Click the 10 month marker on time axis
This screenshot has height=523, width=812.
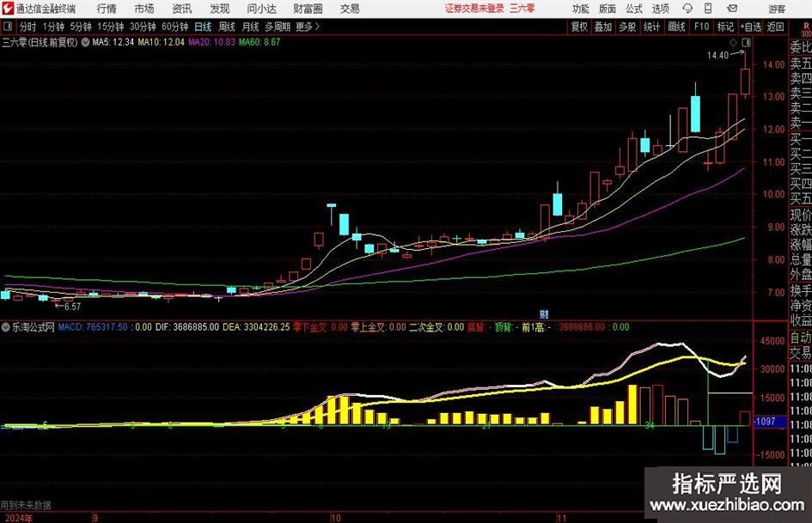[x=336, y=518]
